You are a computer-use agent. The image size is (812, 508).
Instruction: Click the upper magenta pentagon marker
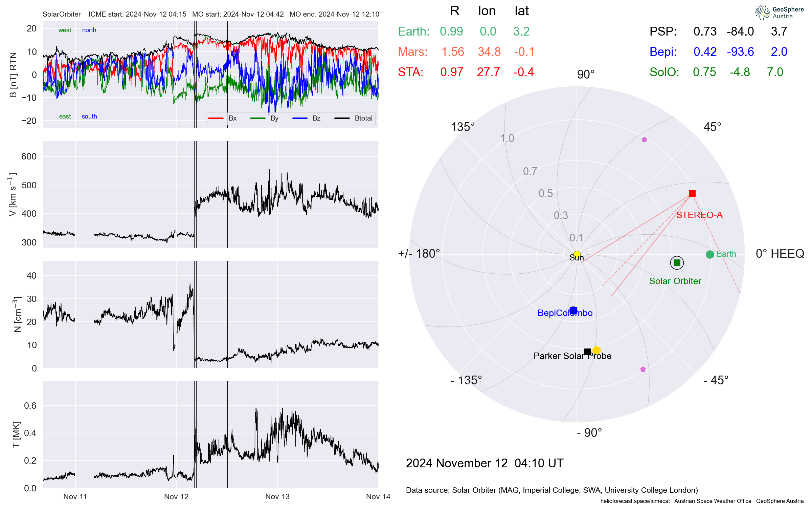point(644,140)
